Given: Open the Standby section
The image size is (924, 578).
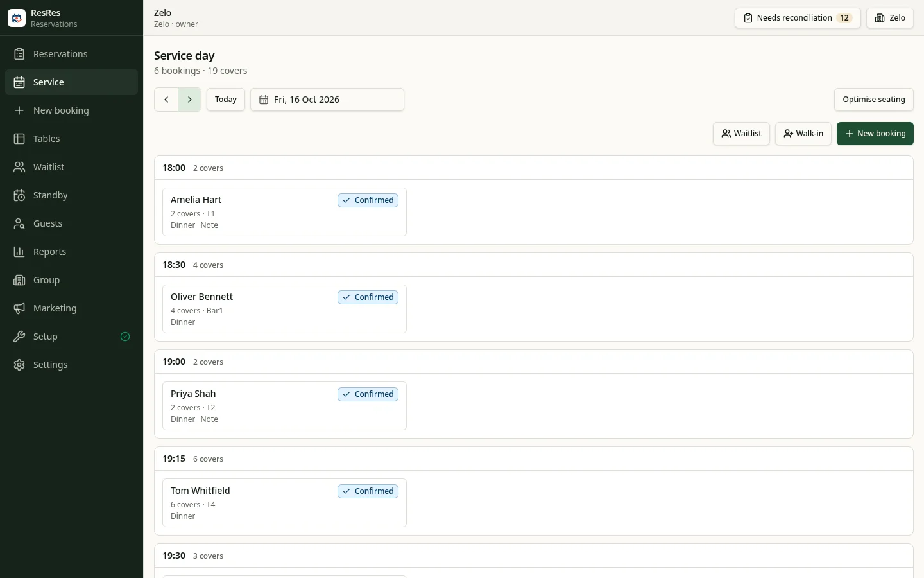Looking at the screenshot, I should coord(71,195).
